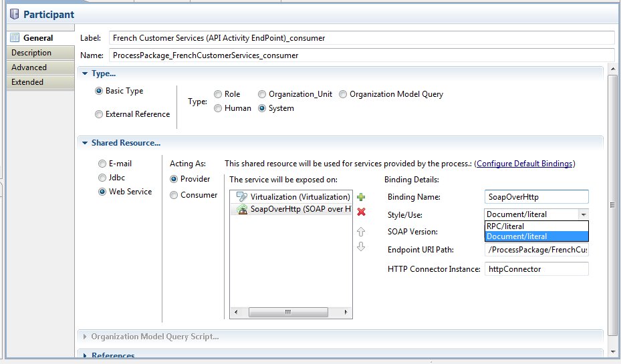This screenshot has width=621, height=364.
Task: Click binding list scroll left arrow
Action: [x=236, y=312]
